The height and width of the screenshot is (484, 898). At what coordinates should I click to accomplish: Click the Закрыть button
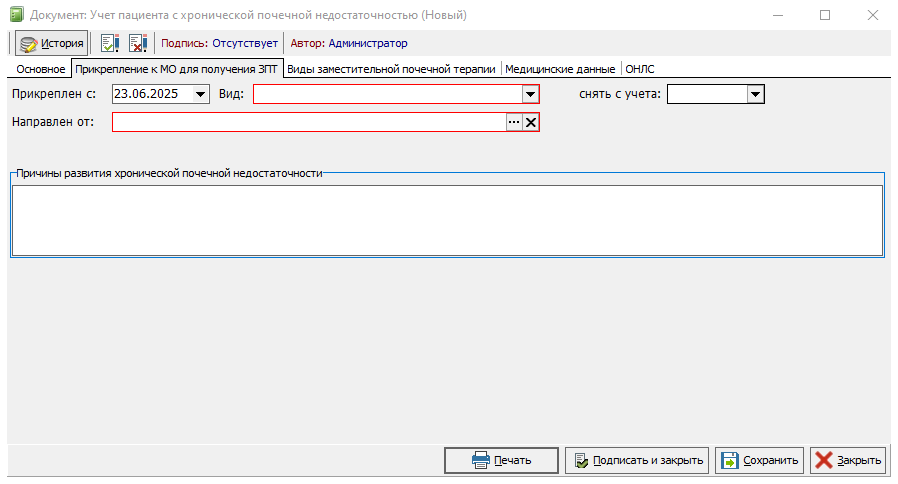click(x=848, y=461)
